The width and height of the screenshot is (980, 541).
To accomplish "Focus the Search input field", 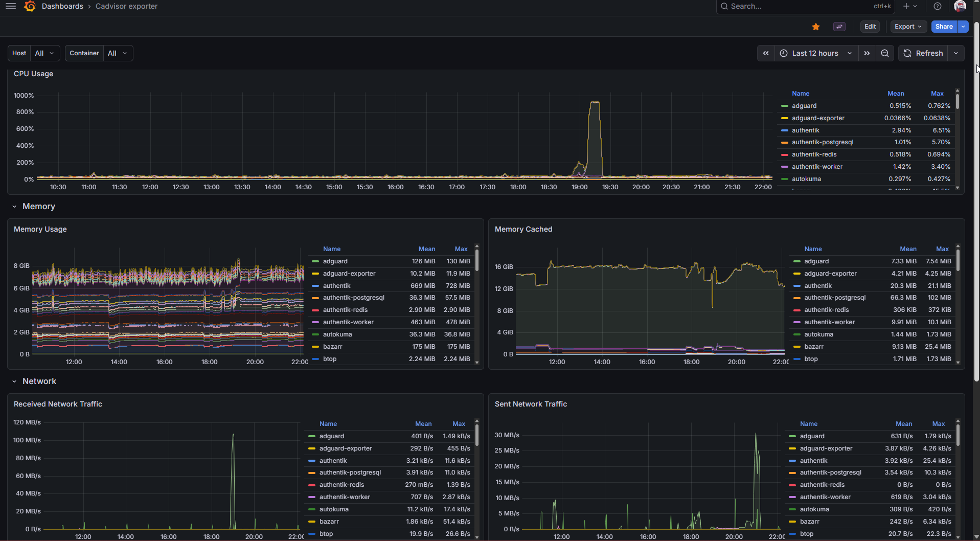I will (x=805, y=6).
